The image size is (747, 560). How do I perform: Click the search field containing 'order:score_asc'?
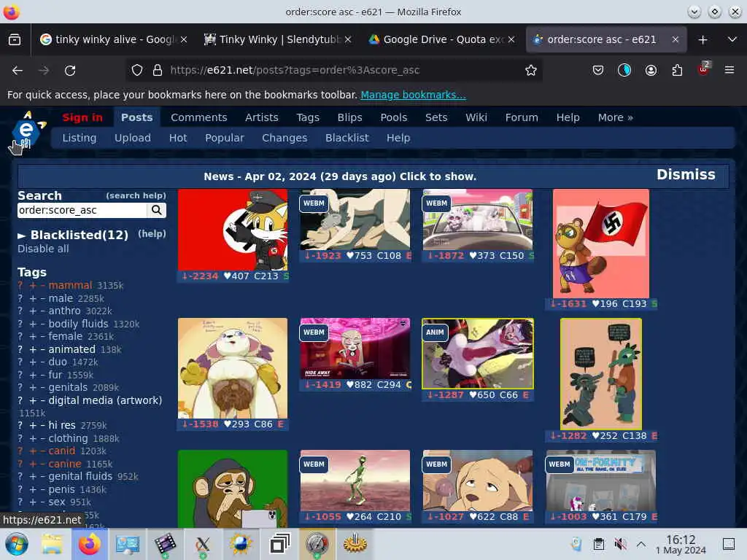[x=82, y=210]
